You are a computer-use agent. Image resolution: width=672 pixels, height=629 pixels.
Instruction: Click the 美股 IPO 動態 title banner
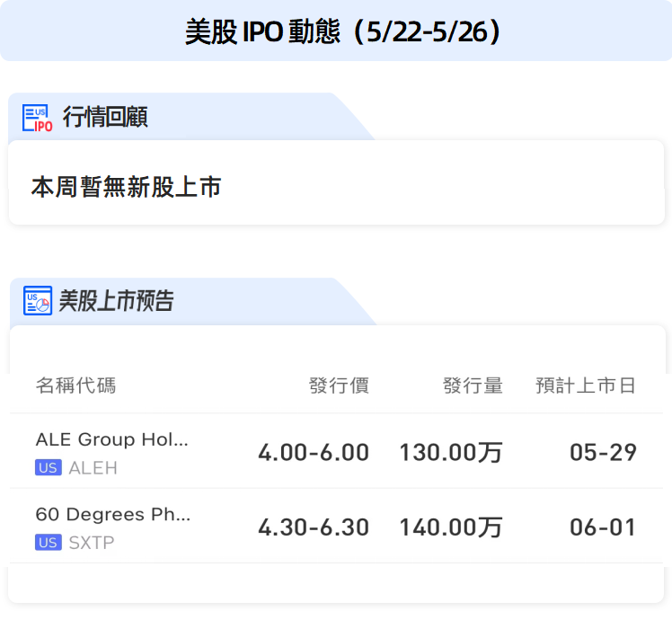click(336, 31)
